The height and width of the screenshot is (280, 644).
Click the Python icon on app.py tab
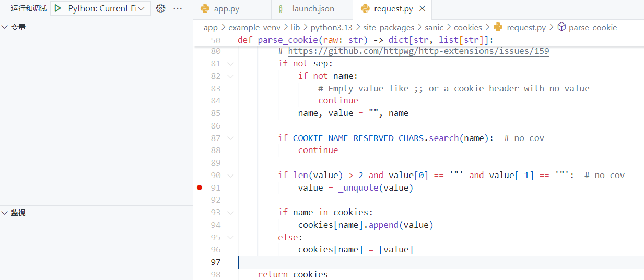(x=205, y=9)
